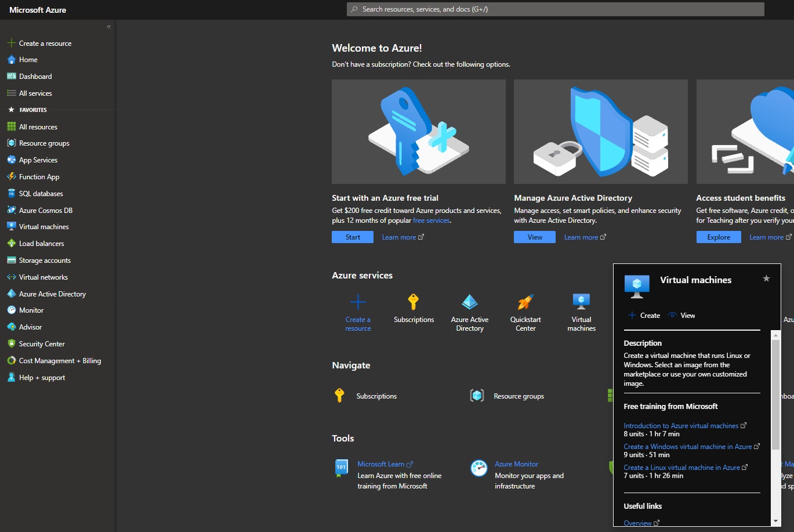Open Virtual machines icon under Azure services
Viewport: 794px width, 532px height.
point(581,302)
